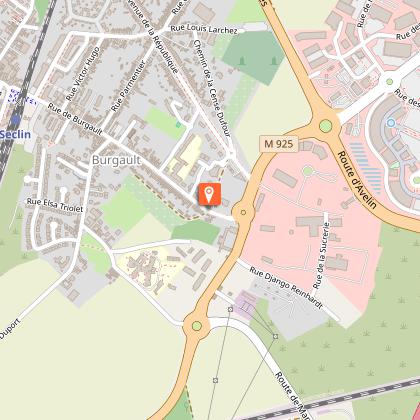Select the M 925 road shield
The image size is (420, 420).
coord(279,144)
